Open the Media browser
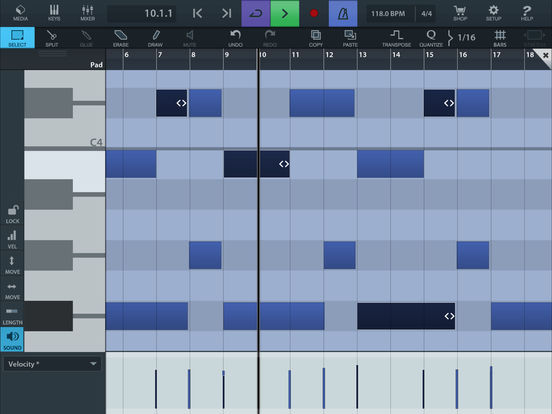Viewport: 552px width, 414px height. [x=20, y=13]
